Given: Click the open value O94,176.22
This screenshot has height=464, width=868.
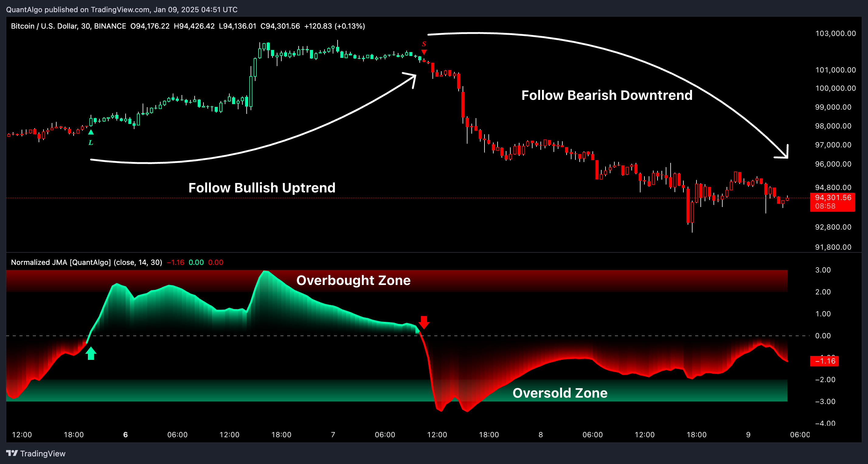Looking at the screenshot, I should pyautogui.click(x=150, y=26).
